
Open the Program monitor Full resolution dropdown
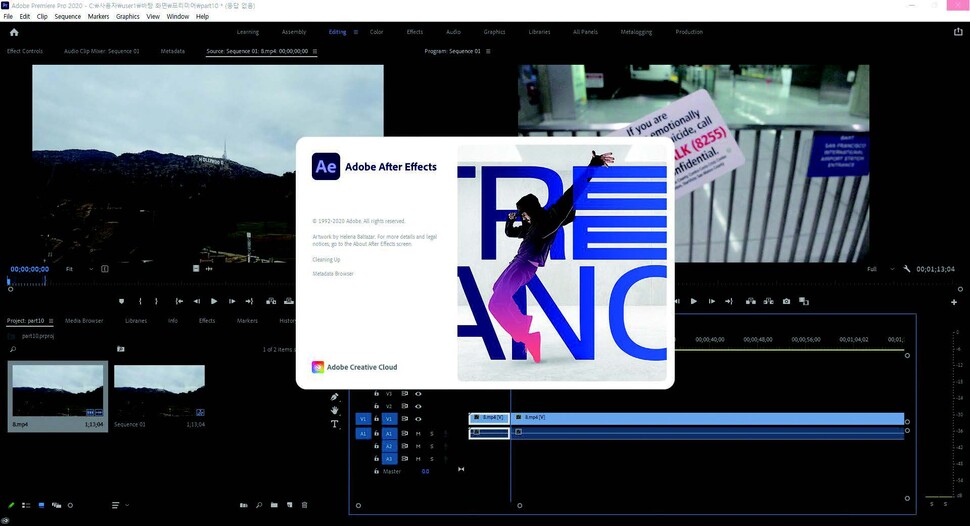tap(880, 269)
